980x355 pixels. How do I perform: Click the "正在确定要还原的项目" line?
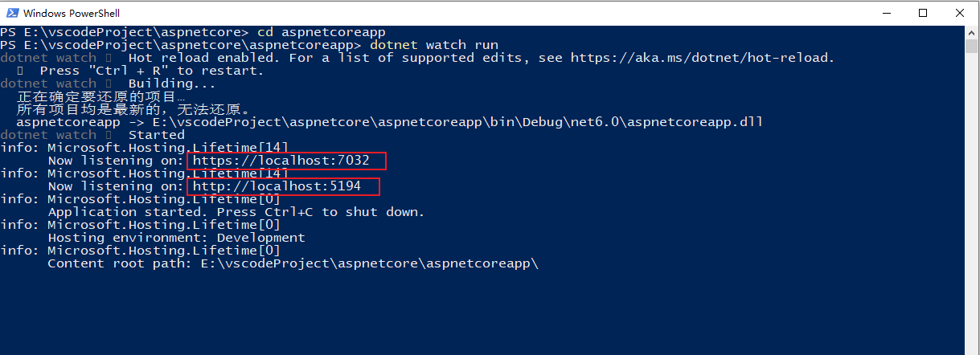pyautogui.click(x=100, y=96)
